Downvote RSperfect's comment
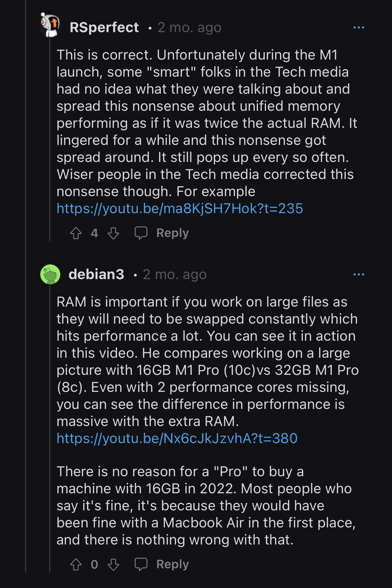 pyautogui.click(x=113, y=233)
